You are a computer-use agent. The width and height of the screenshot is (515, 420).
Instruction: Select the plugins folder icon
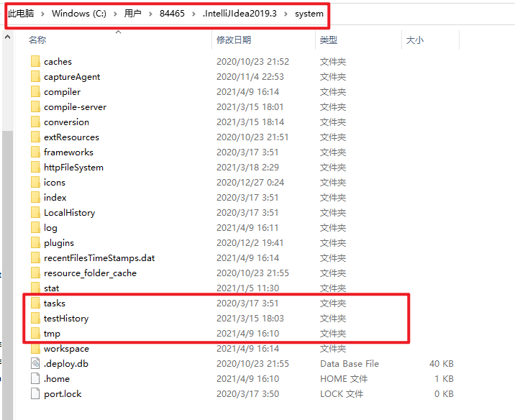tap(35, 242)
